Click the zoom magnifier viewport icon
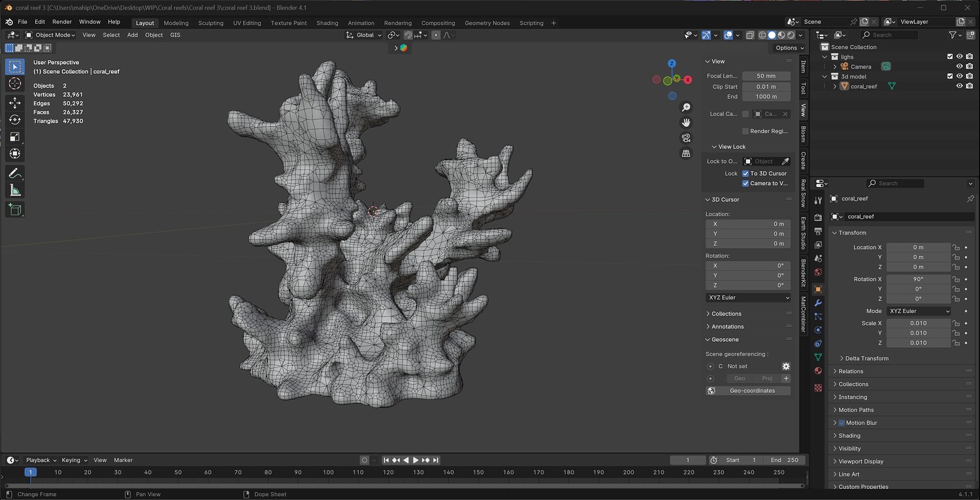The width and height of the screenshot is (980, 500). pos(686,107)
